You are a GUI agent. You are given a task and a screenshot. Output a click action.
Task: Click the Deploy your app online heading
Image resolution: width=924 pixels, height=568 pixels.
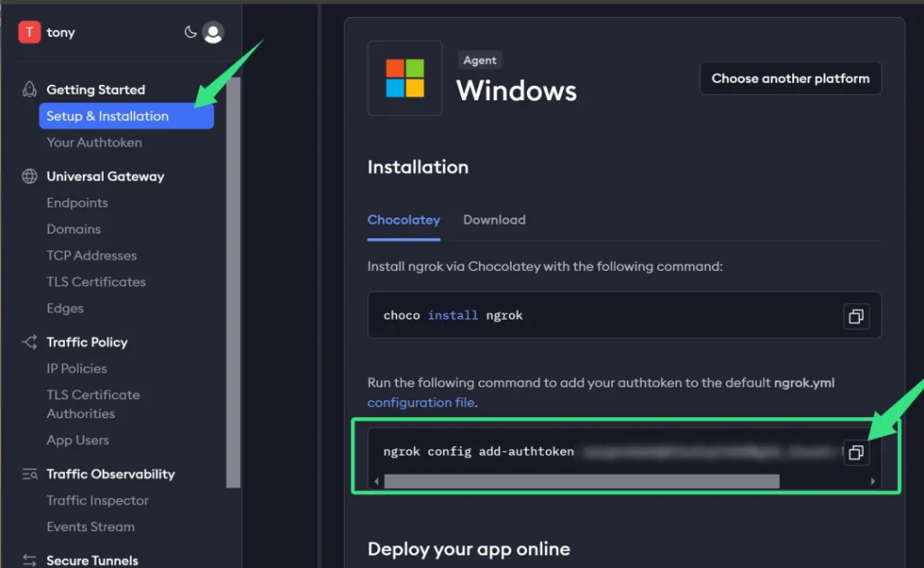tap(468, 548)
